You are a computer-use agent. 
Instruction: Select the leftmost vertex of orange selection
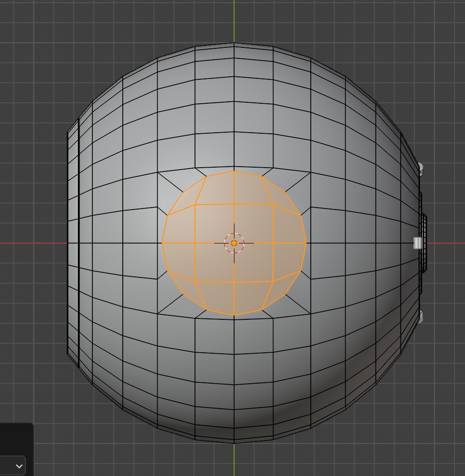pos(162,243)
